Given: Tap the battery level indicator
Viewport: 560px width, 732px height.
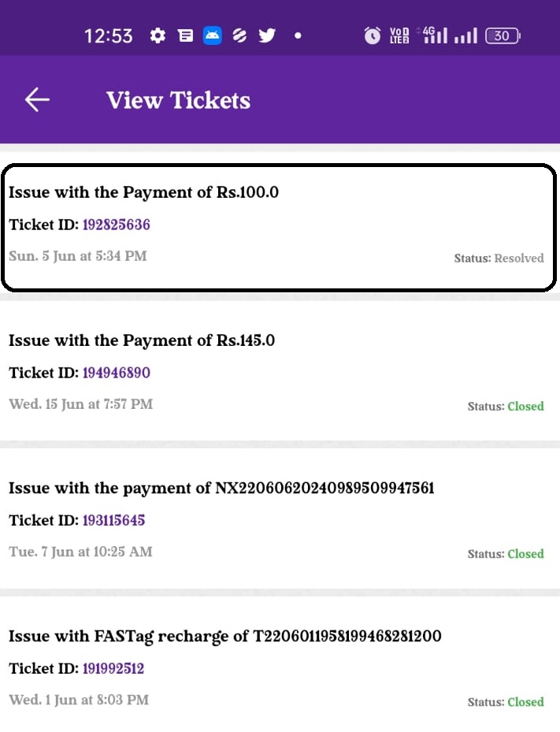Looking at the screenshot, I should point(503,36).
